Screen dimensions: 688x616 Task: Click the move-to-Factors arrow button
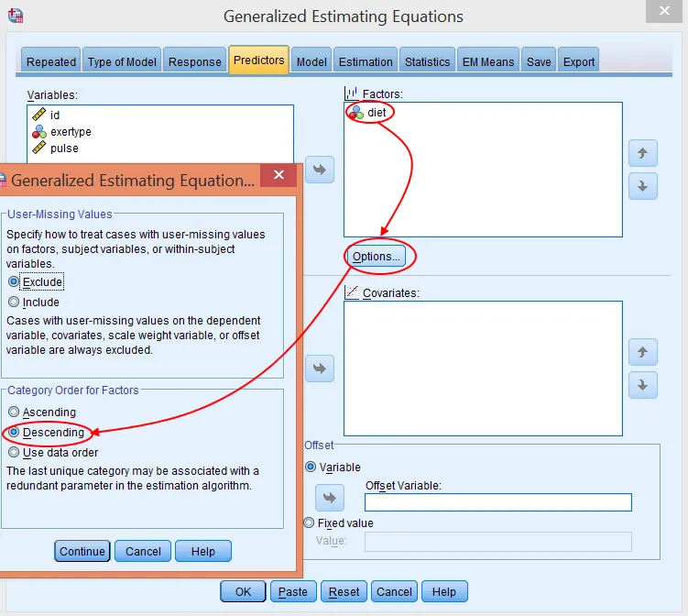point(320,170)
